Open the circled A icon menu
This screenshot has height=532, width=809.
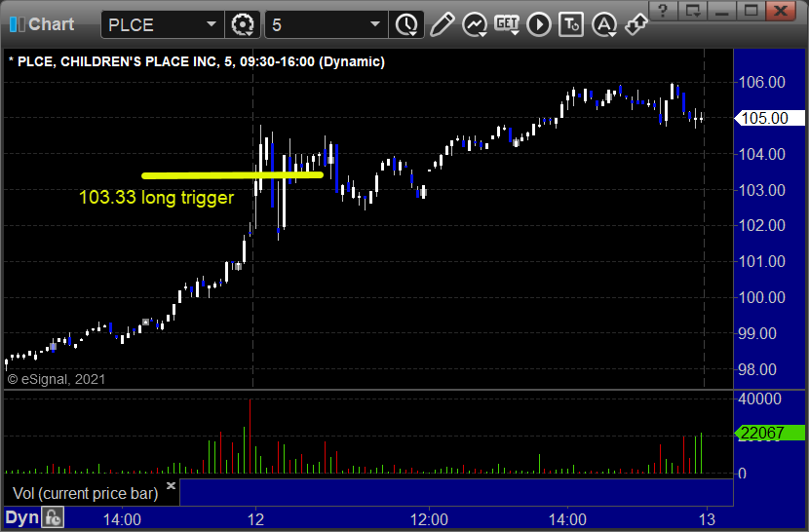click(x=604, y=24)
